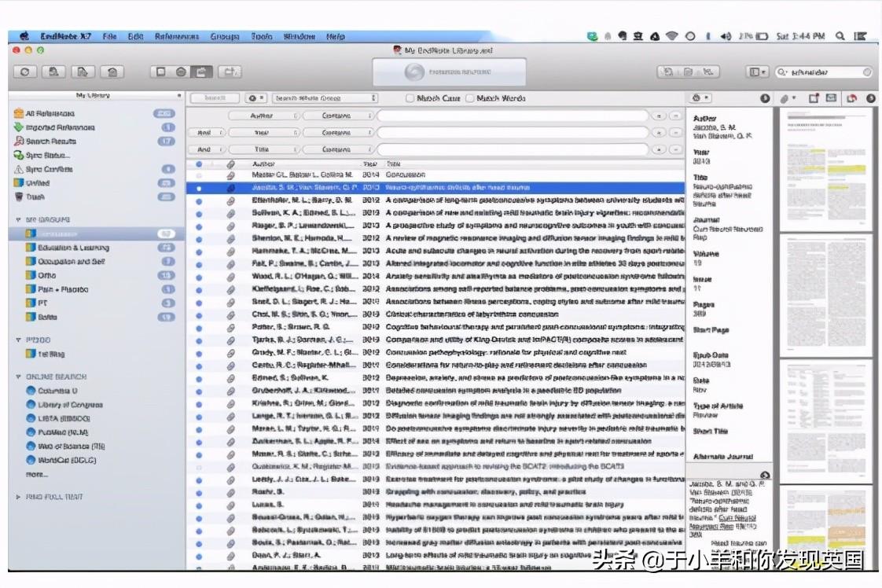Screen dimensions: 882x588
Task: Click the magnifier-on-page icon beside the Sync icon
Action: point(53,72)
